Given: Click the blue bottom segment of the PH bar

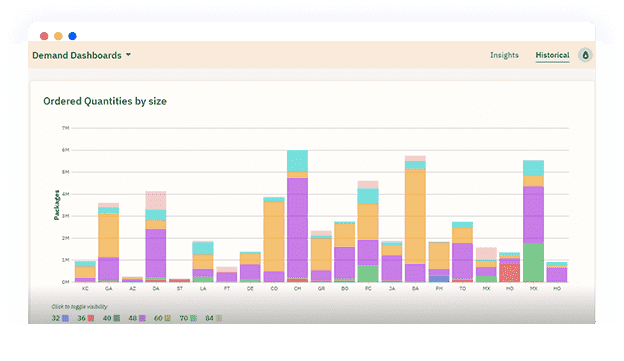Looking at the screenshot, I should pyautogui.click(x=439, y=279).
